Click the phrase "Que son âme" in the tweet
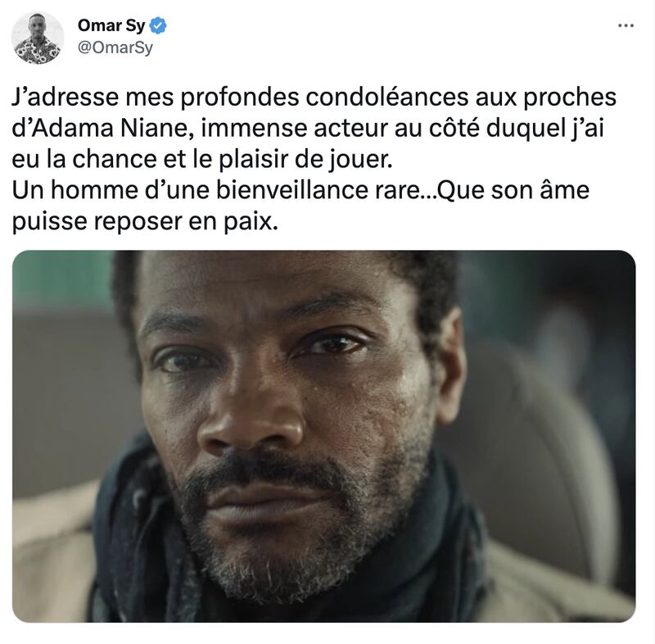Screen dimensions: 655x644 click(513, 190)
